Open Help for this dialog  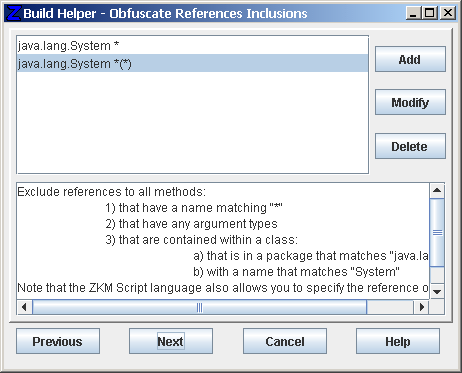[398, 341]
